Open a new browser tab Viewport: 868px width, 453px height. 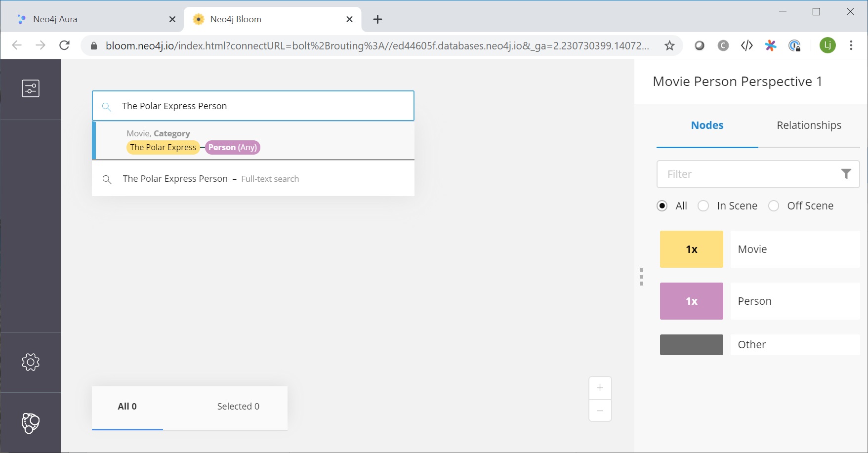pyautogui.click(x=377, y=19)
